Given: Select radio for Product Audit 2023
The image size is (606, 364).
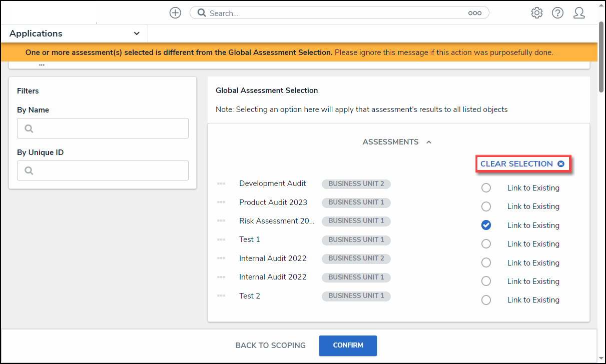Looking at the screenshot, I should pos(486,206).
